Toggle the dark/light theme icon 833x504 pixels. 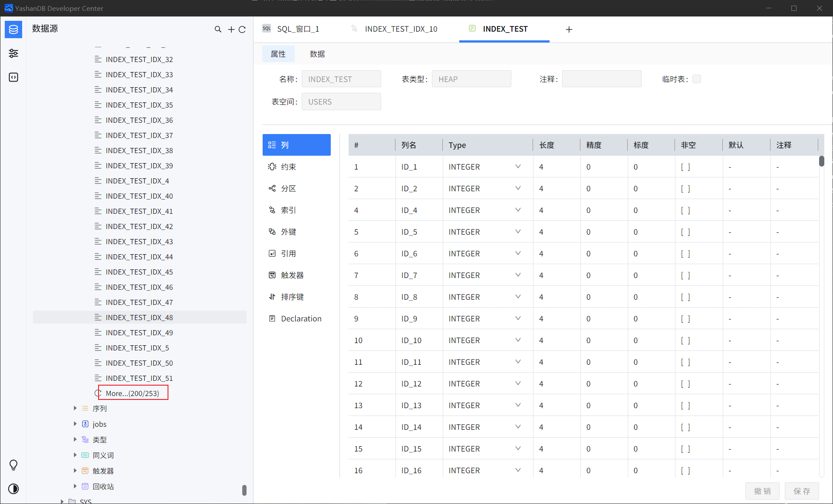pos(13,489)
